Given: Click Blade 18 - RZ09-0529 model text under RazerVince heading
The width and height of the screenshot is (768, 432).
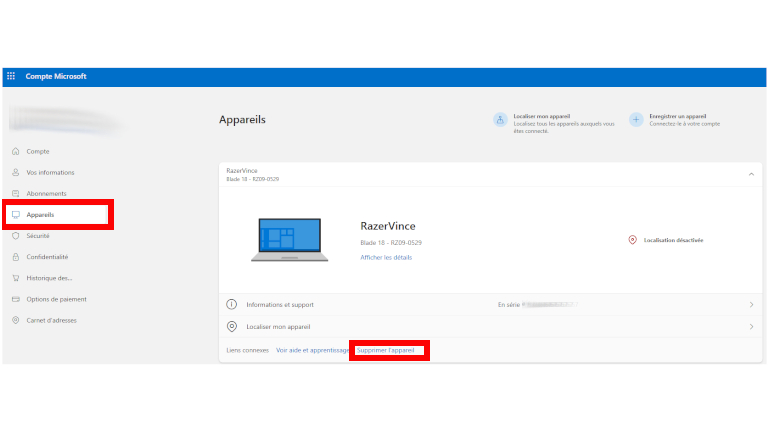Looking at the screenshot, I should (391, 242).
